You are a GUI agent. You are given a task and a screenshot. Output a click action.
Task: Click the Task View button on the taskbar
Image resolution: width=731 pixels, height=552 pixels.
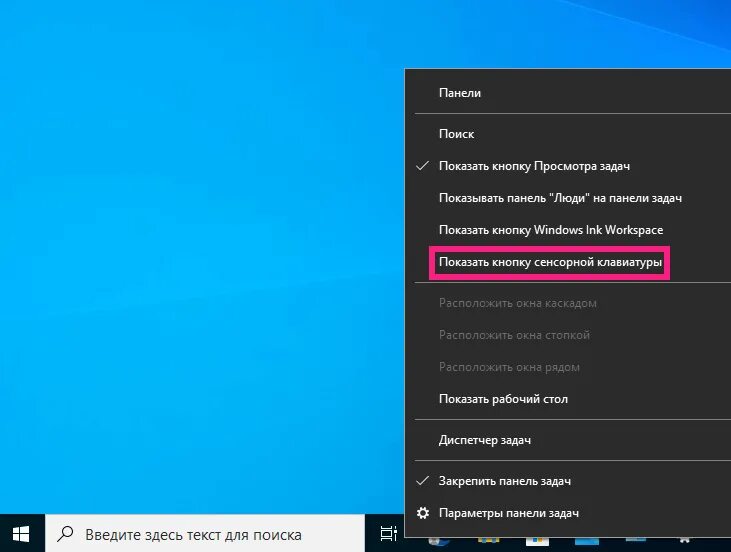388,534
